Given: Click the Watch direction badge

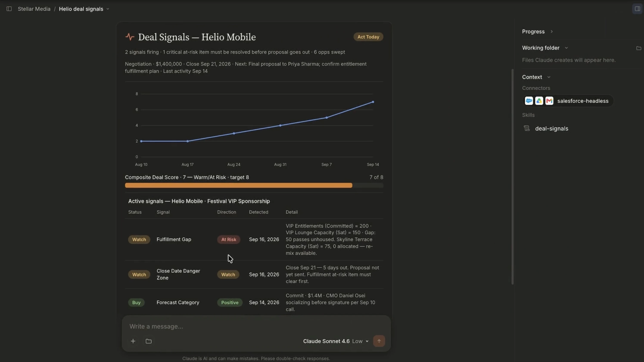Looking at the screenshot, I should 228,275.
